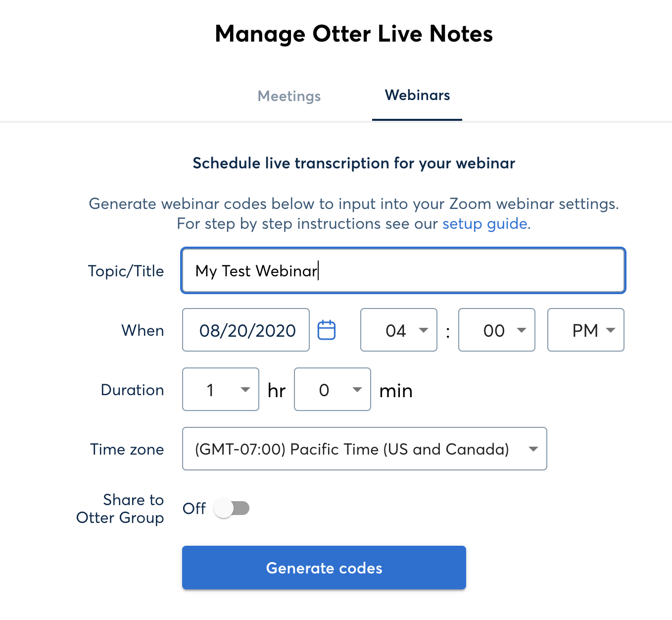Click the Off label beside the toggle
Viewport: 672px width, 620px height.
click(194, 509)
